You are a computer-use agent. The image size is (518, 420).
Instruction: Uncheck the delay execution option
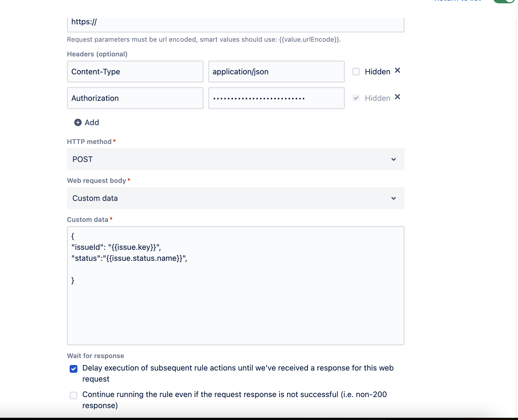[x=74, y=369]
